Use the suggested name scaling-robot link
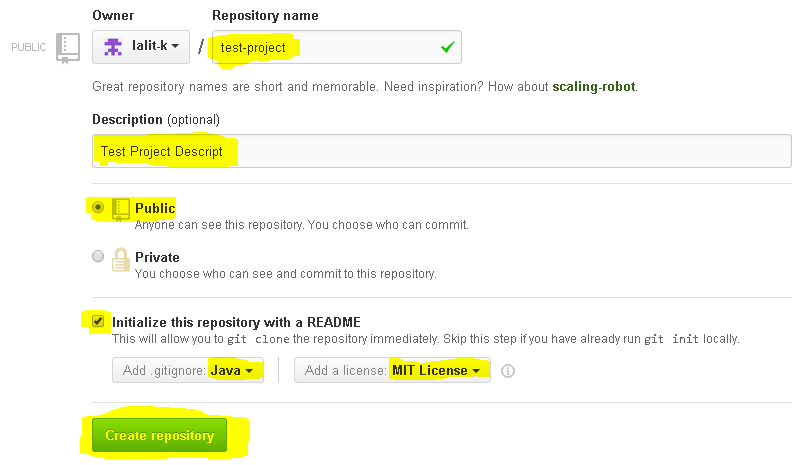Viewport: 808px width, 465px height. (x=594, y=87)
